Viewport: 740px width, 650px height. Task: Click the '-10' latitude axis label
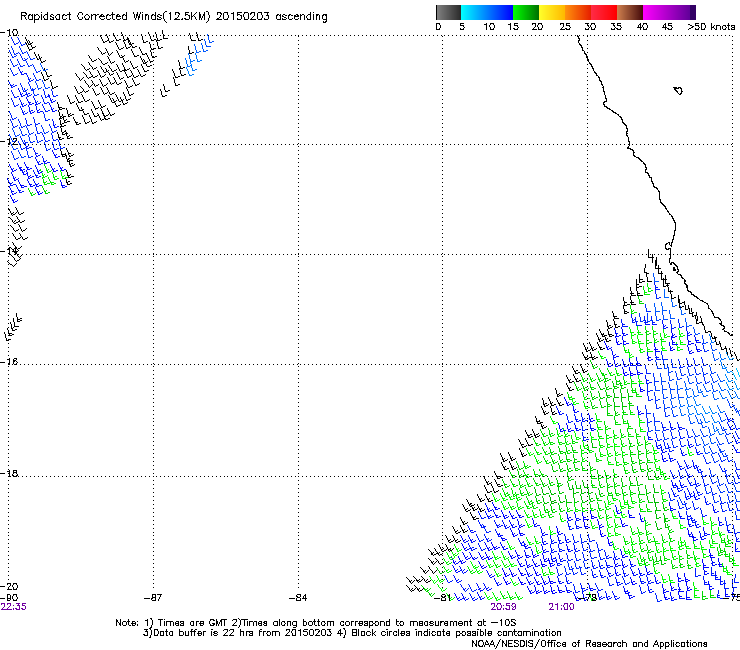tap(9, 33)
